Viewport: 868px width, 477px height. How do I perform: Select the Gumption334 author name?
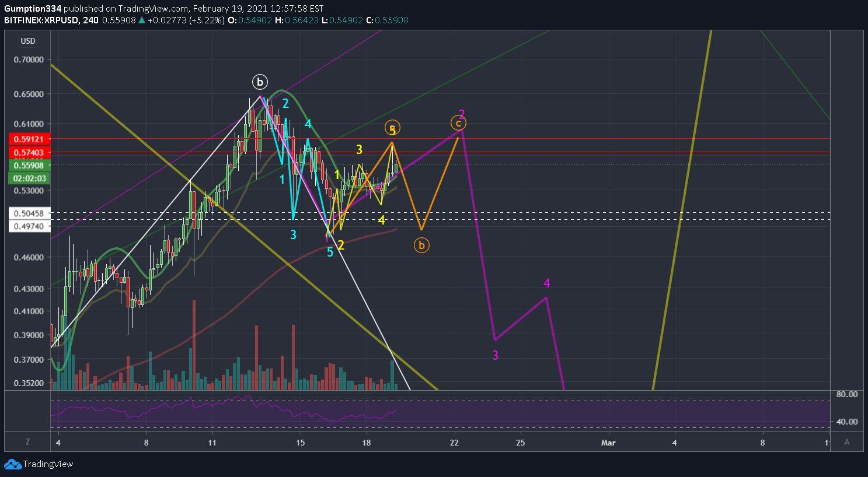[x=33, y=9]
